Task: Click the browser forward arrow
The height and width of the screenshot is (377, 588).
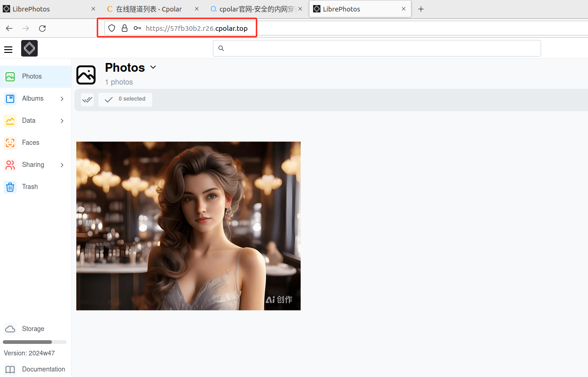Action: 26,29
